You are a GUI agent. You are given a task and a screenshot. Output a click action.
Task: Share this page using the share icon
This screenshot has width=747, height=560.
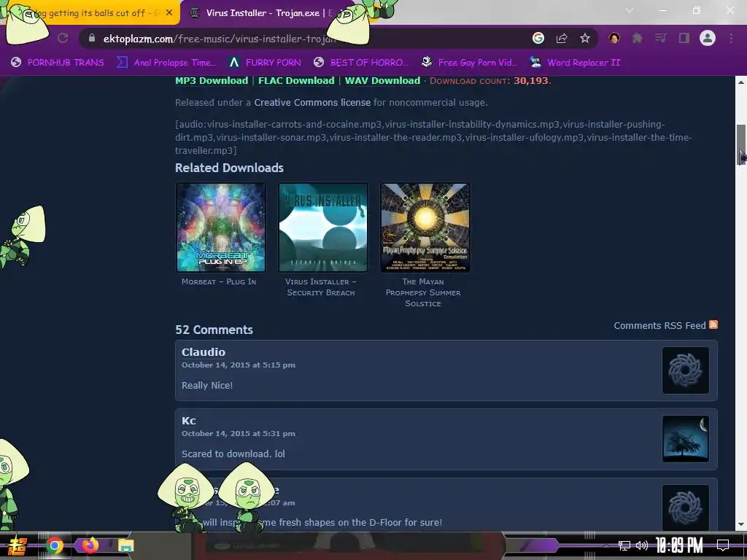pyautogui.click(x=562, y=38)
